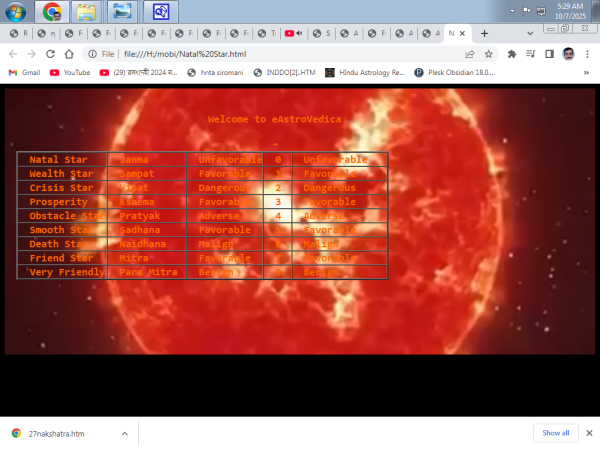The height and width of the screenshot is (450, 600).
Task: Open the Gmail bookmark
Action: (x=24, y=72)
